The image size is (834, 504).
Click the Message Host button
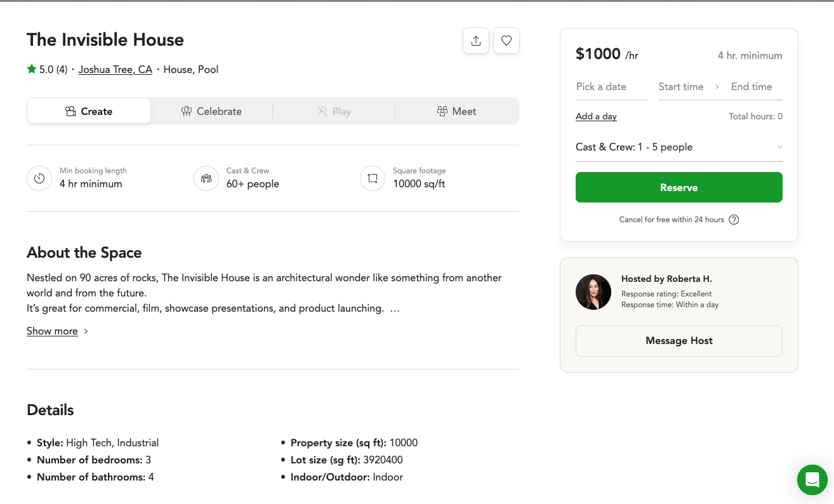(678, 341)
